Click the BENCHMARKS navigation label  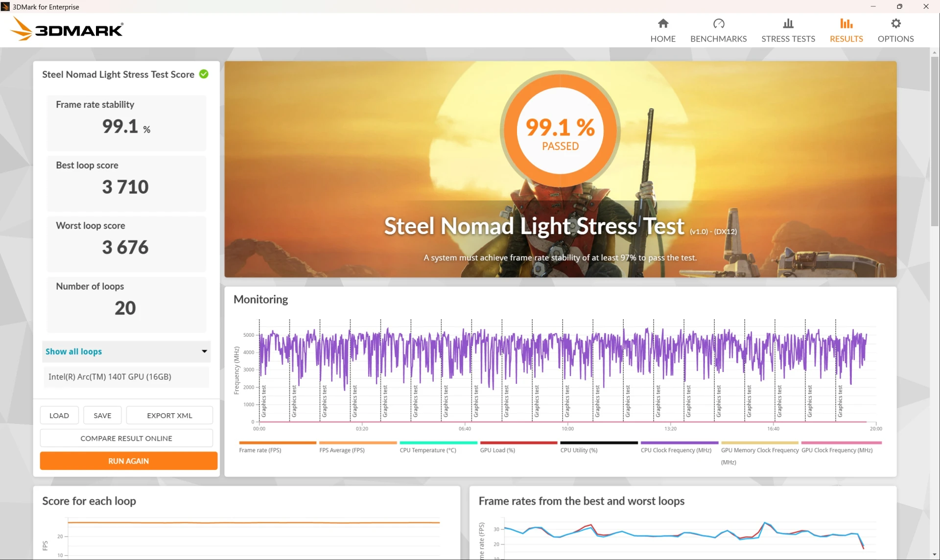pyautogui.click(x=718, y=39)
